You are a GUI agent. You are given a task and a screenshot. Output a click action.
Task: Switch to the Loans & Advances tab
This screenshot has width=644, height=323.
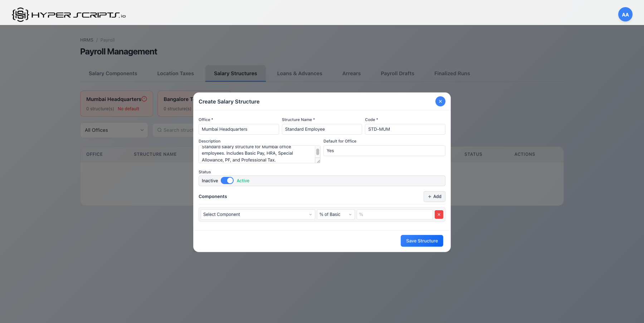click(x=299, y=73)
